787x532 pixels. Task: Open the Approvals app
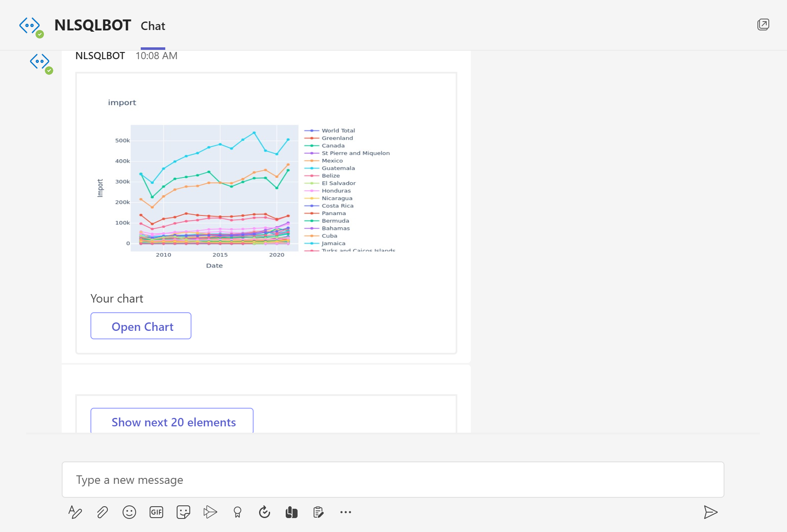tap(318, 512)
